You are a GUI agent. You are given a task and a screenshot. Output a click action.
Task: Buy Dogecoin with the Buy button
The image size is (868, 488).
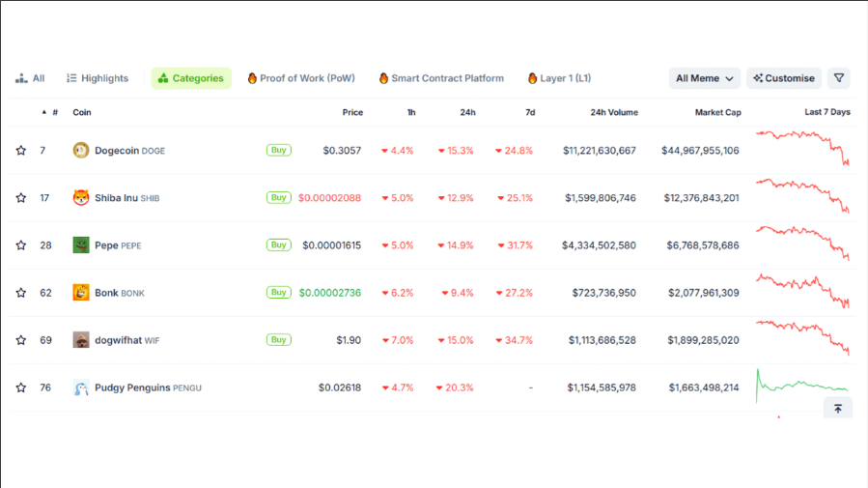[x=278, y=150]
